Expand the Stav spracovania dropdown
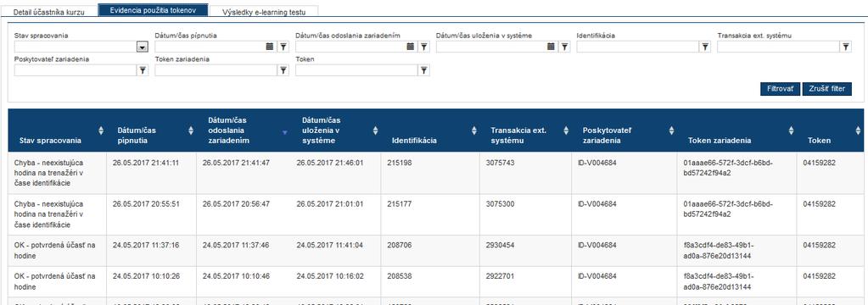This screenshot has height=305, width=868. pyautogui.click(x=143, y=47)
